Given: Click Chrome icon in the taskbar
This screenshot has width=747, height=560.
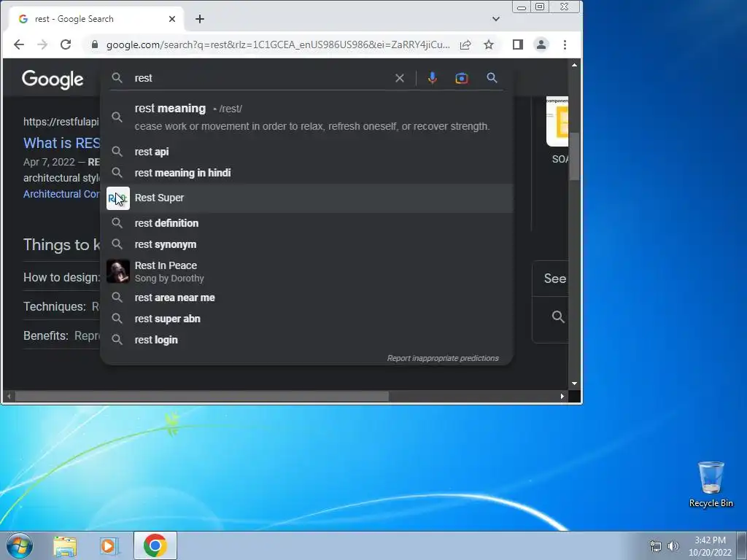Looking at the screenshot, I should 155,545.
